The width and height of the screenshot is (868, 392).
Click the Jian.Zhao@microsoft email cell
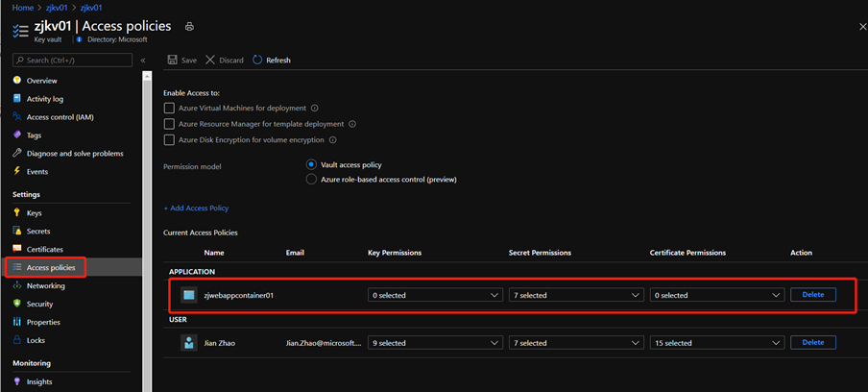tap(324, 343)
